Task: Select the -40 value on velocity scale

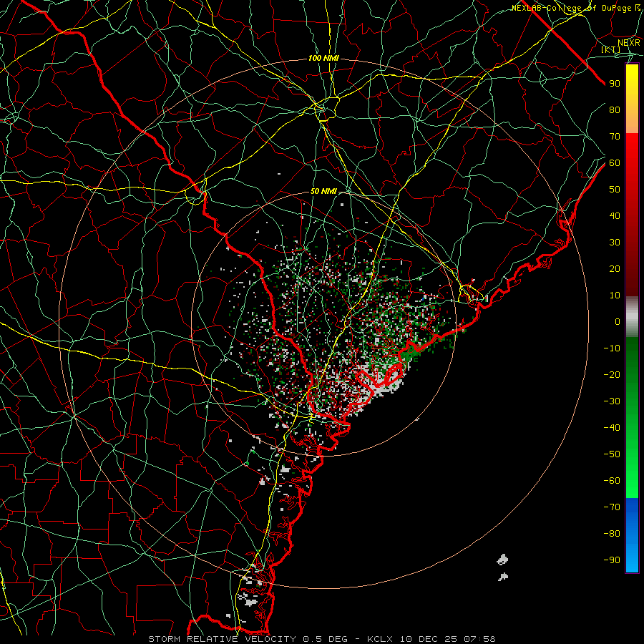Action: 612,428
